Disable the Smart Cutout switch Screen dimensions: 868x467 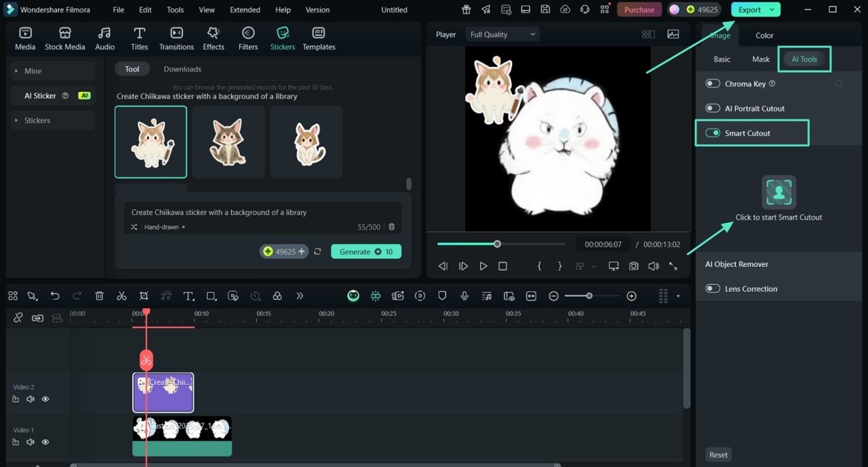[713, 133]
